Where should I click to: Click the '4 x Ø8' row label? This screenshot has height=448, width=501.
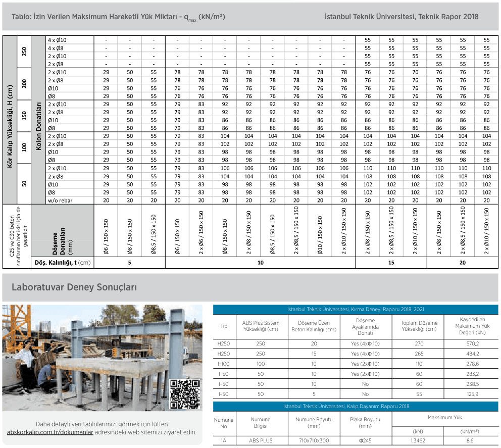(x=56, y=48)
